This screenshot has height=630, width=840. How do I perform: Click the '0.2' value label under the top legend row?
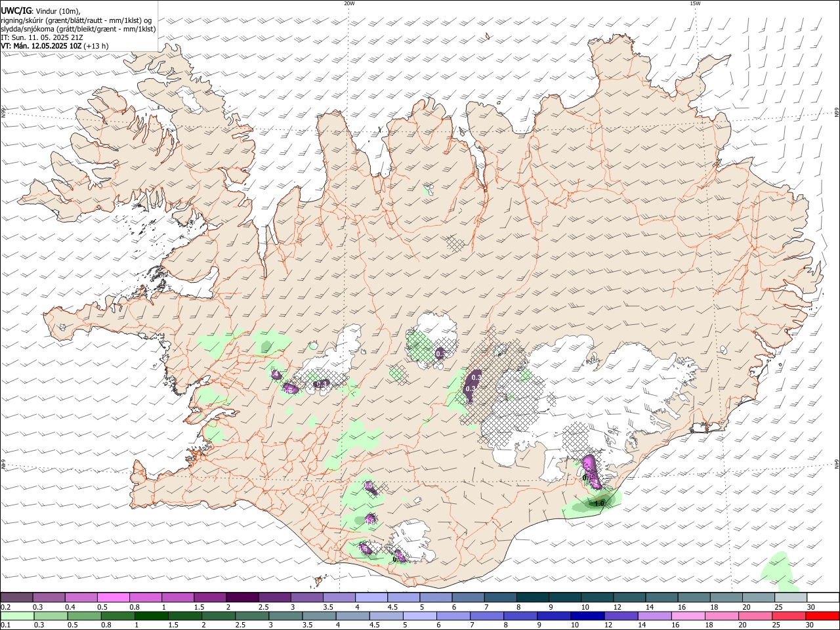coord(6,607)
